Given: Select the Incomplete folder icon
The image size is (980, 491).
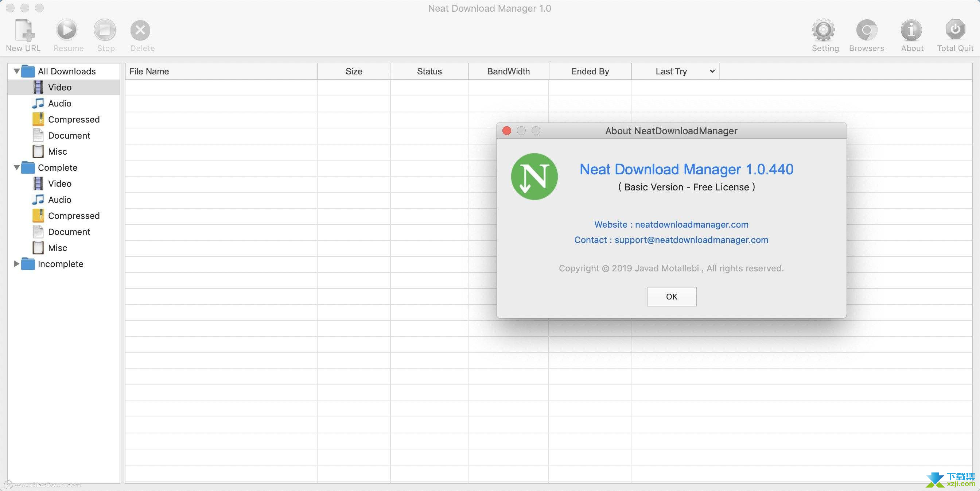Looking at the screenshot, I should pyautogui.click(x=28, y=264).
